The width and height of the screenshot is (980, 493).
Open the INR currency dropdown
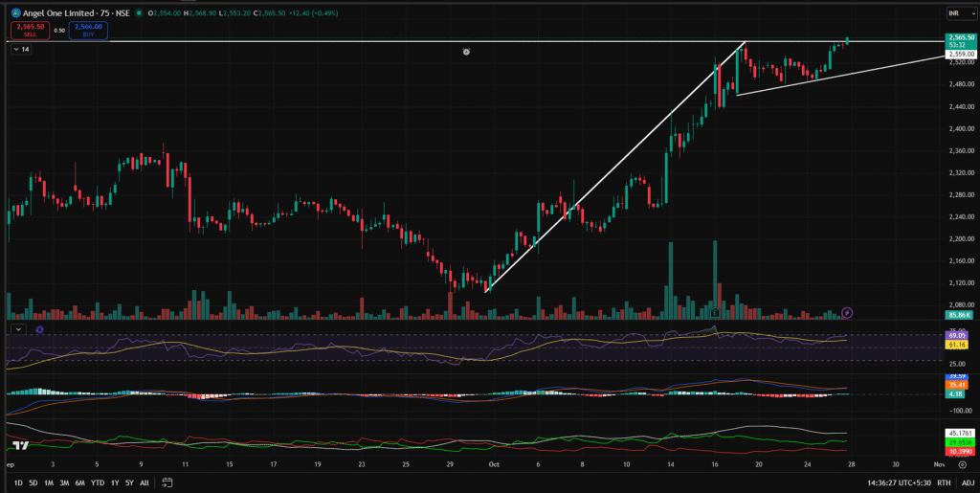[959, 12]
